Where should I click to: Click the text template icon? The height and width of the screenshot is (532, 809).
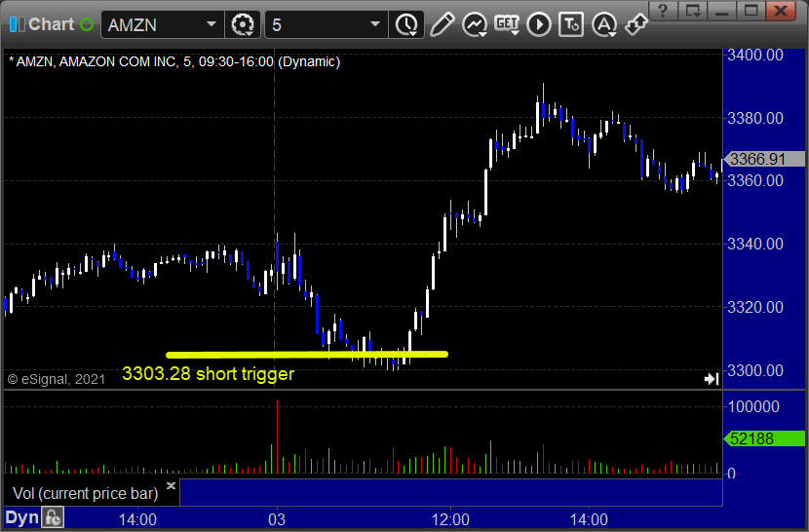[571, 24]
